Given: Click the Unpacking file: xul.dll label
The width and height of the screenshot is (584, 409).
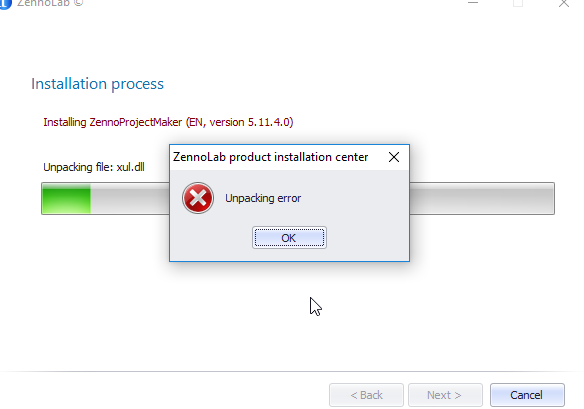Looking at the screenshot, I should tap(94, 167).
